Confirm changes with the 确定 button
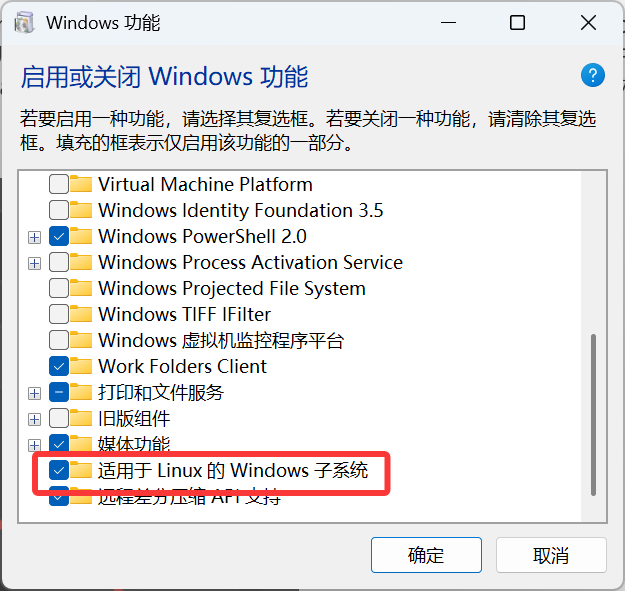 click(x=426, y=555)
